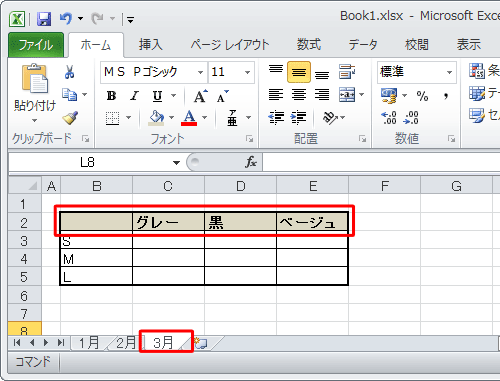Click the Excel application icon in title bar
Image resolution: width=500 pixels, height=381 pixels.
[x=17, y=19]
